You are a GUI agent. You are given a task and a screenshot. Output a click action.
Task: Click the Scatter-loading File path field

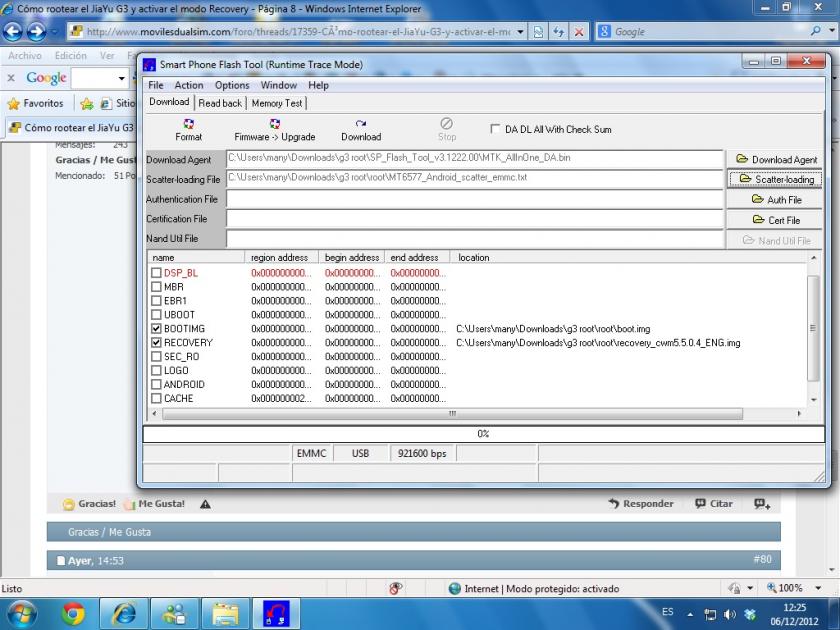click(x=475, y=178)
